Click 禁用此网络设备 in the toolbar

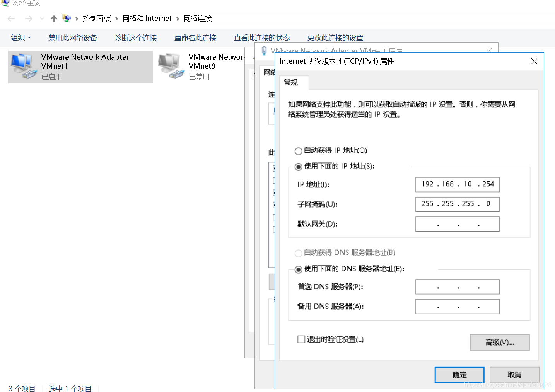[72, 37]
